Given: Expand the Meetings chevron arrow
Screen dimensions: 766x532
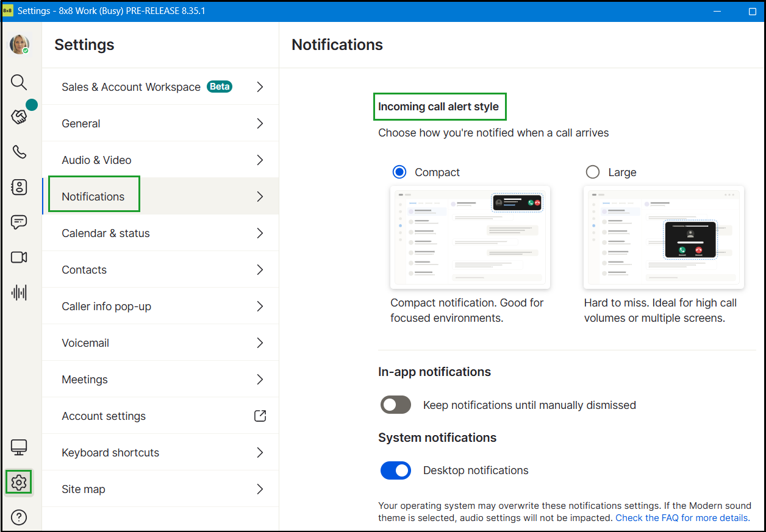Looking at the screenshot, I should (260, 379).
